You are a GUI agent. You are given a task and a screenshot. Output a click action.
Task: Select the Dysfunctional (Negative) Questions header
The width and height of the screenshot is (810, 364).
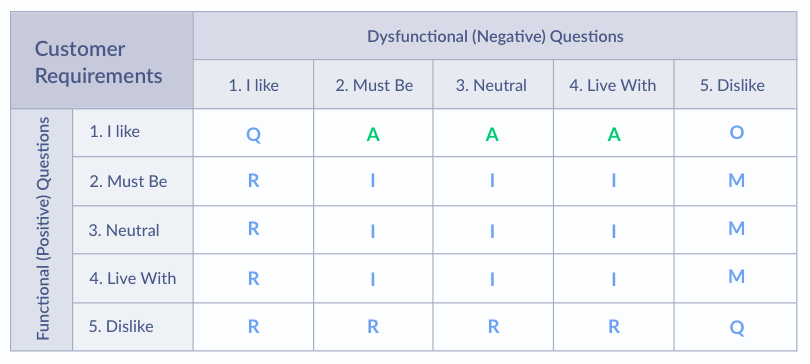click(x=495, y=36)
